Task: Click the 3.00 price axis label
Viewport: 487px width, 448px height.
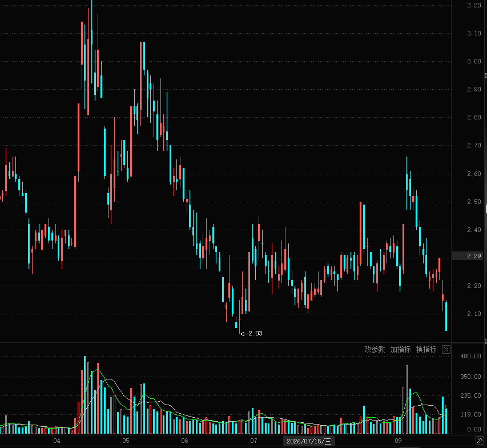Action: [474, 61]
